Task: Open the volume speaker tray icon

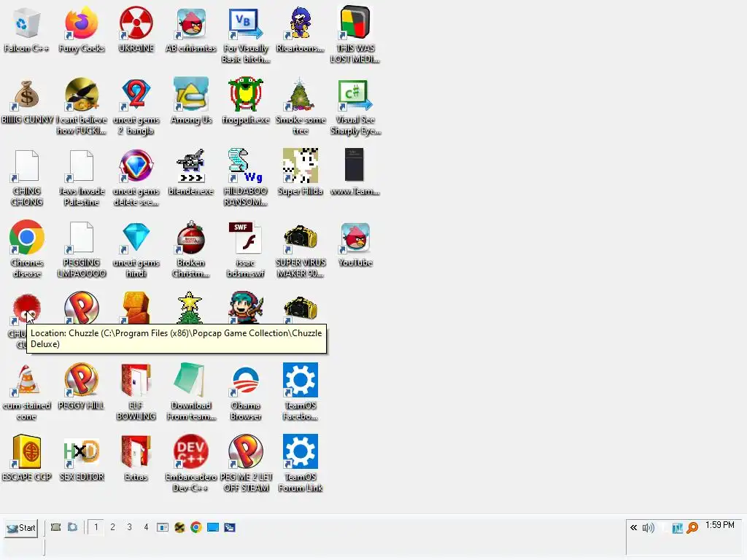Action: click(648, 528)
